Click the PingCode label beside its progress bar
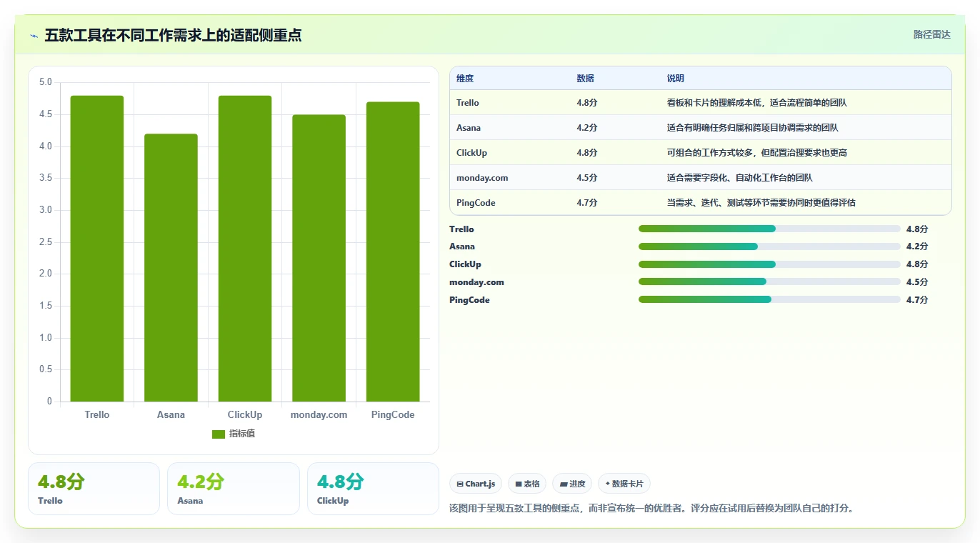This screenshot has width=980, height=543. (x=469, y=300)
